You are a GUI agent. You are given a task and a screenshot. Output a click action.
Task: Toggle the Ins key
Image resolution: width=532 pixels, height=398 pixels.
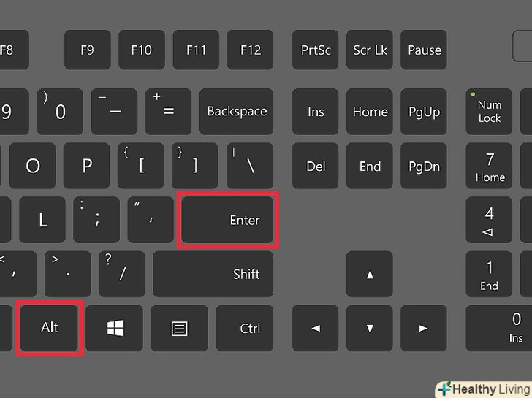315,112
